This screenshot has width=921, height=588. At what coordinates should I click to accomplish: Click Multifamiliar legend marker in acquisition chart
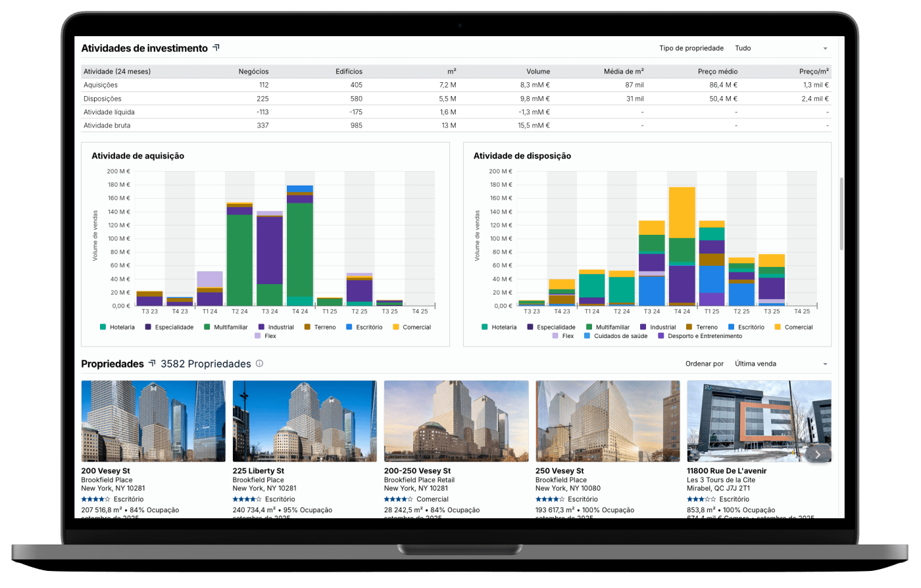point(207,327)
